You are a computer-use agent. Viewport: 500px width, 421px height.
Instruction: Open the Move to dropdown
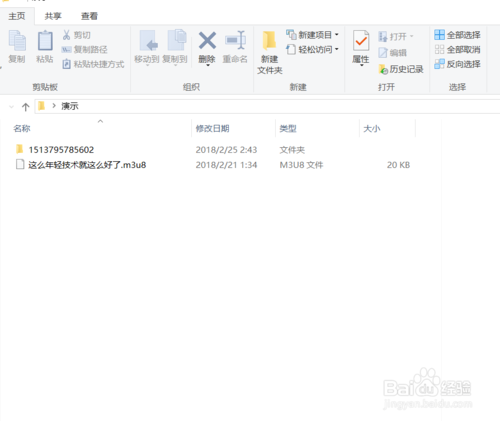click(x=147, y=47)
